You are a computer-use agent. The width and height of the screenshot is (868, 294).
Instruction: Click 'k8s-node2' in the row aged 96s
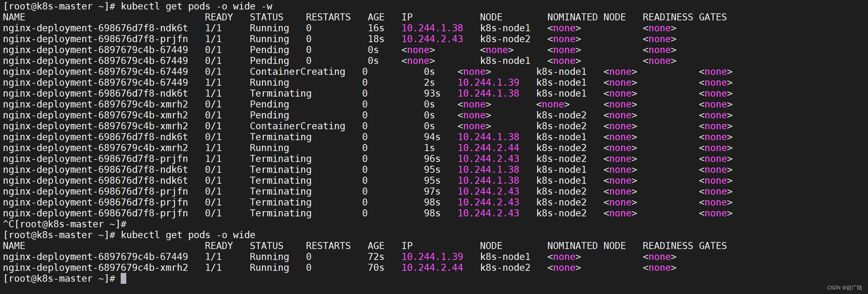coord(561,159)
